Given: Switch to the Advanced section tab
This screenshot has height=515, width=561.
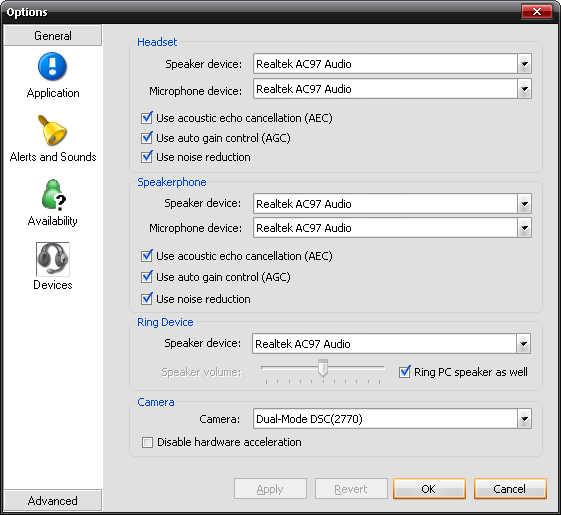Looking at the screenshot, I should [x=53, y=500].
